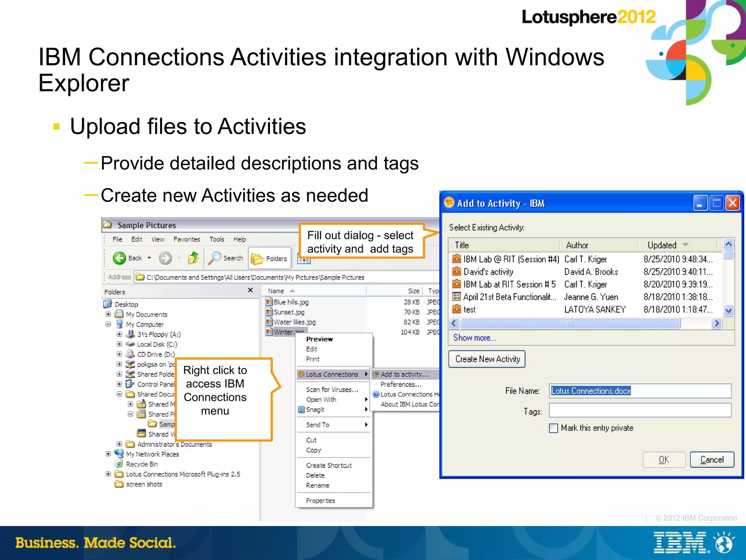Choose Properties in the context menu
746x560 pixels.
click(x=321, y=501)
